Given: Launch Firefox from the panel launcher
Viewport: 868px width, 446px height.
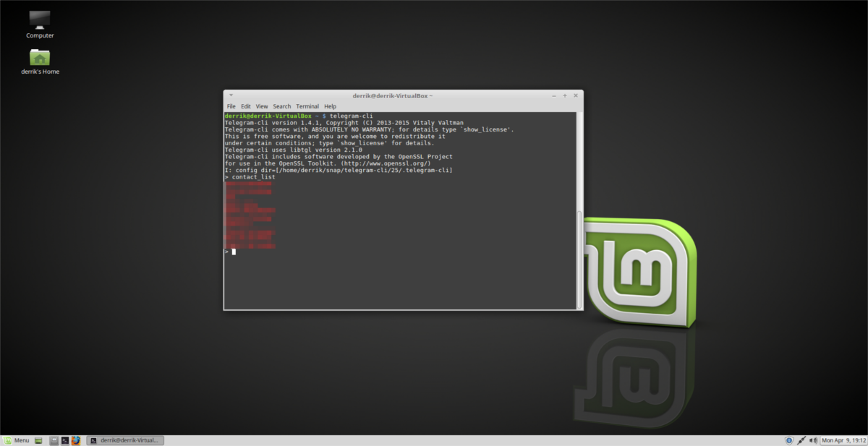Looking at the screenshot, I should click(75, 439).
